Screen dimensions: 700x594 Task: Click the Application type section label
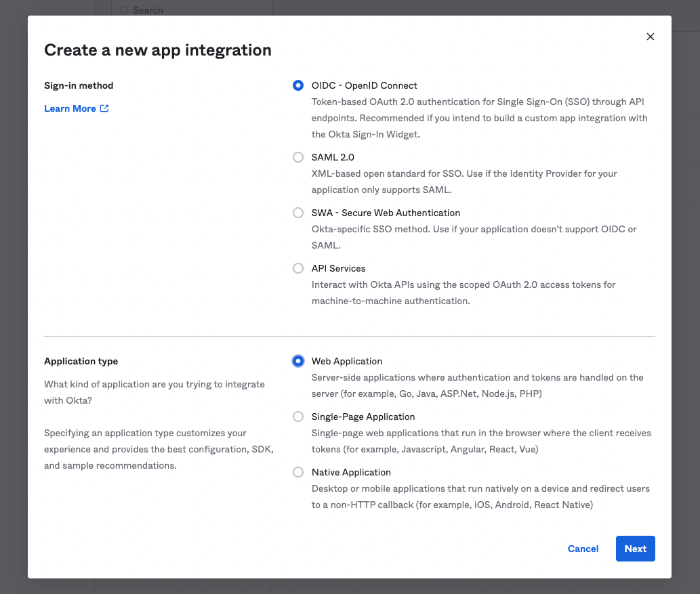[81, 361]
